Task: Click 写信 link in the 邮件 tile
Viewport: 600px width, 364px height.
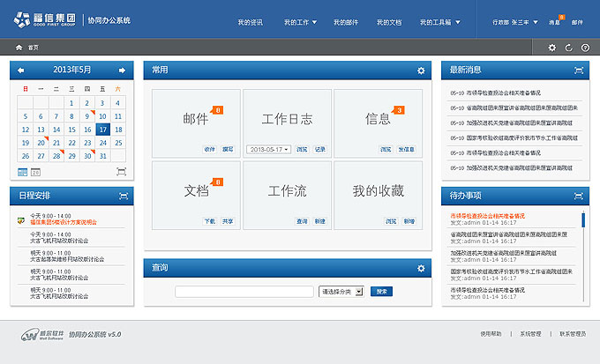Action: (228, 150)
